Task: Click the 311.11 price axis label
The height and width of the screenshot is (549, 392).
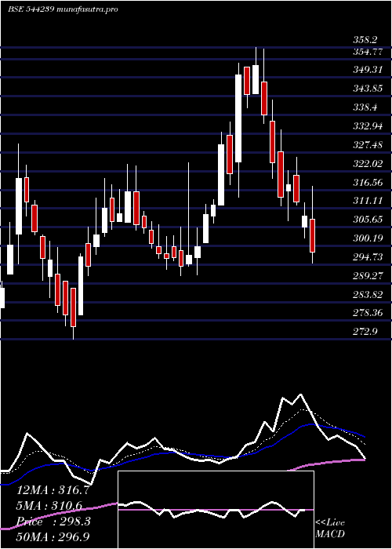Action: [x=368, y=202]
